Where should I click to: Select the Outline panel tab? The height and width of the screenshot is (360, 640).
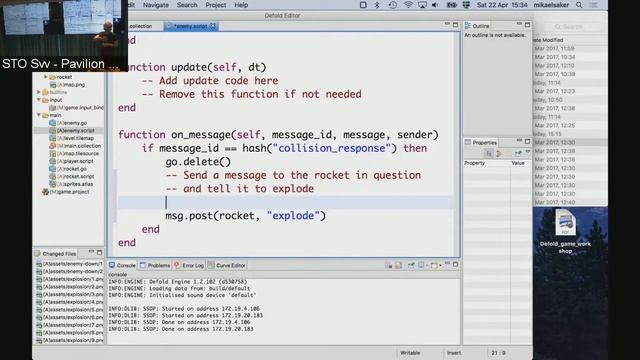478,26
